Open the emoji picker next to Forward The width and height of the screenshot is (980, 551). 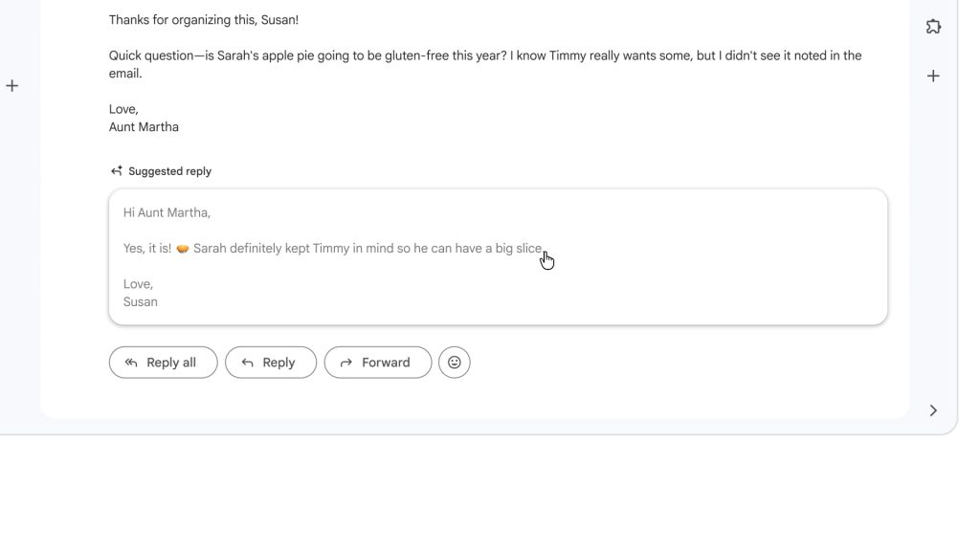point(455,362)
